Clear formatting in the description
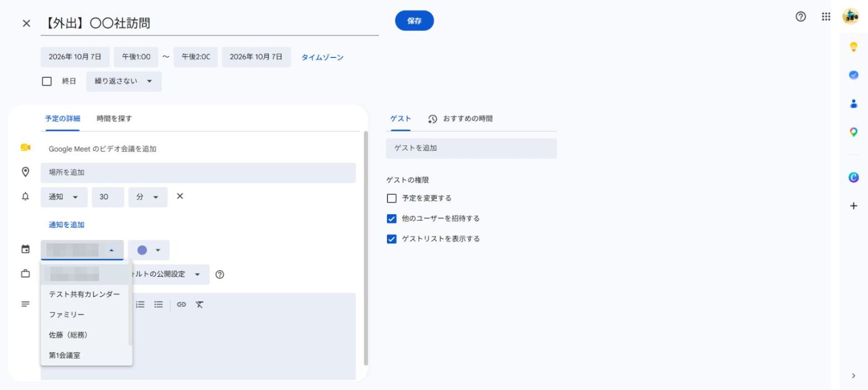 [199, 304]
